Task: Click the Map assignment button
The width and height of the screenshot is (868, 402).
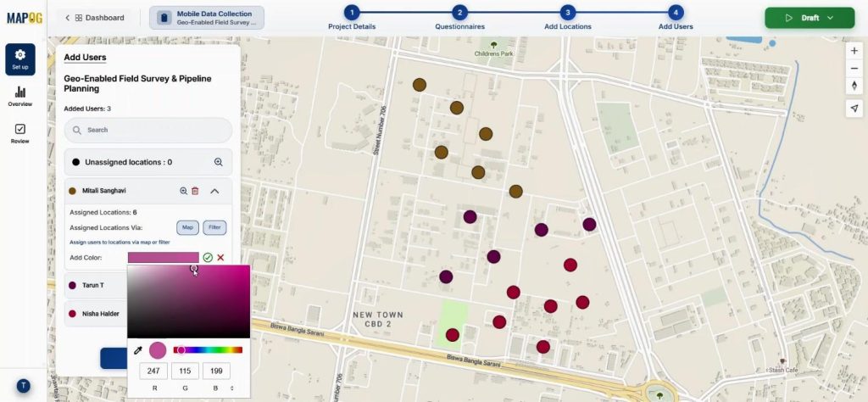Action: click(187, 227)
